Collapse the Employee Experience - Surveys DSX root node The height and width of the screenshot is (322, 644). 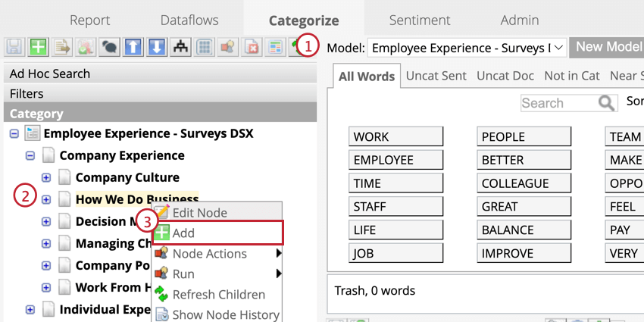click(x=14, y=133)
